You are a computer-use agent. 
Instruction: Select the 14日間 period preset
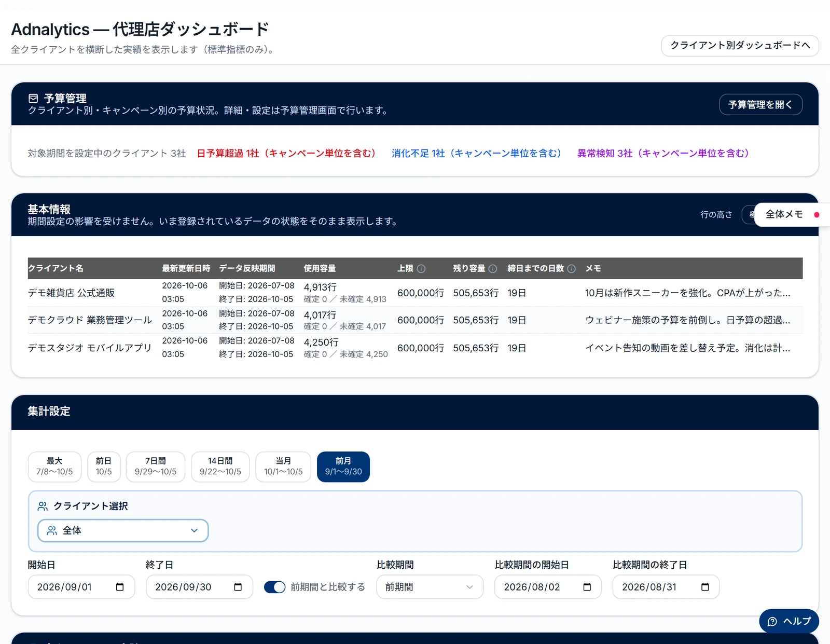pos(220,467)
